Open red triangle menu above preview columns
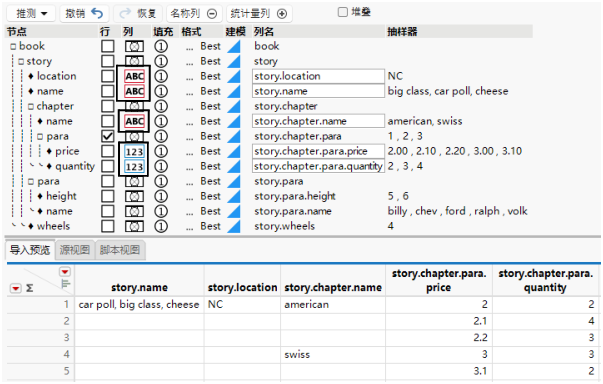This screenshot has width=603, height=384. coord(65,272)
